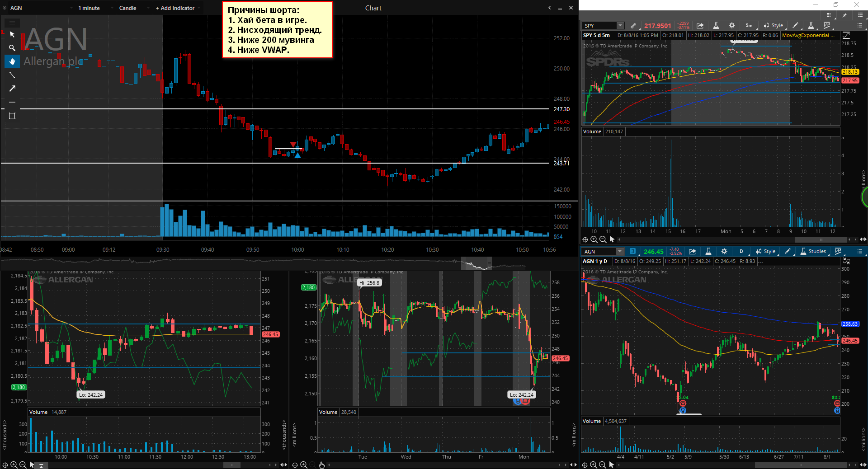Click the Hi: 256.8 price bubble

(370, 283)
